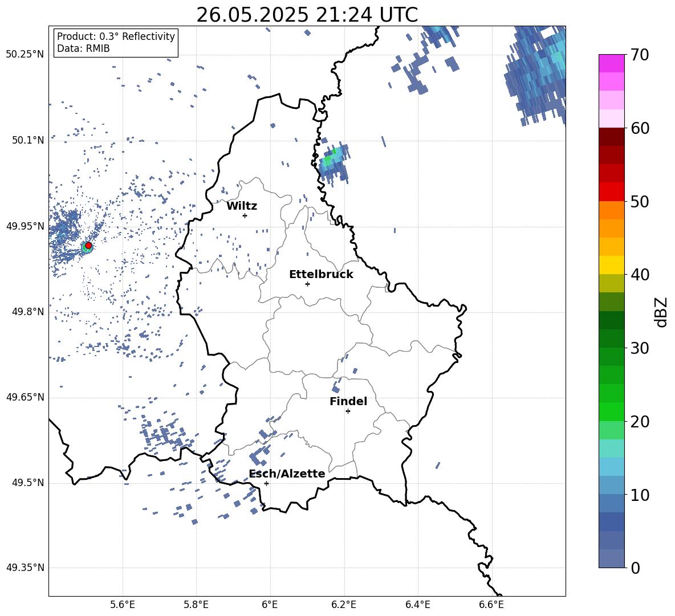Click the 49.35°N latitude label
This screenshot has width=675, height=616.
point(26,568)
